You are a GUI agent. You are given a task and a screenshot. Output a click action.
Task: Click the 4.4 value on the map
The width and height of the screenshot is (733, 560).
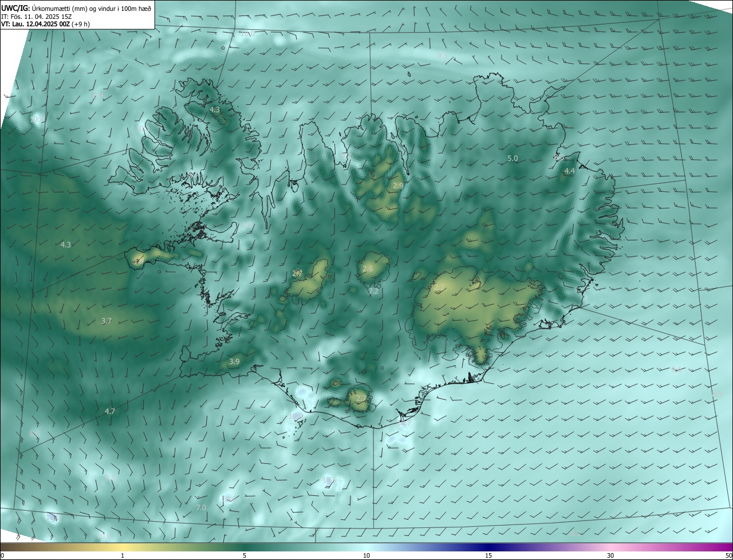tap(569, 171)
